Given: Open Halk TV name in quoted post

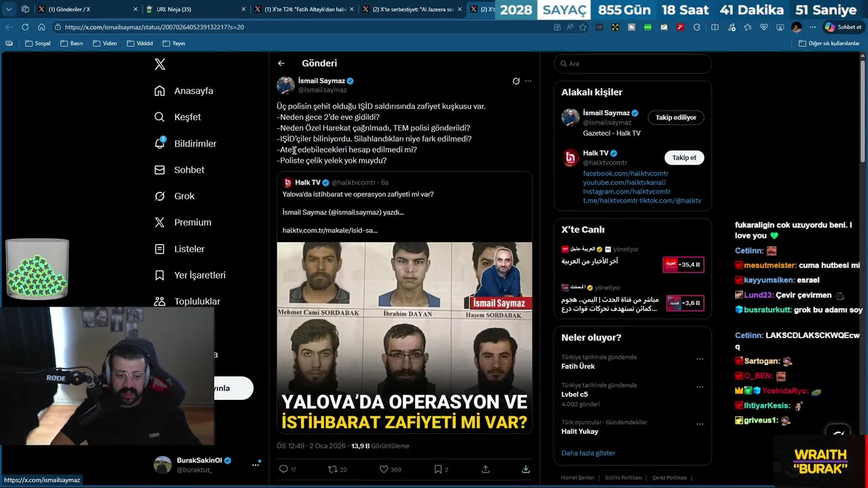Looking at the screenshot, I should coord(307,182).
